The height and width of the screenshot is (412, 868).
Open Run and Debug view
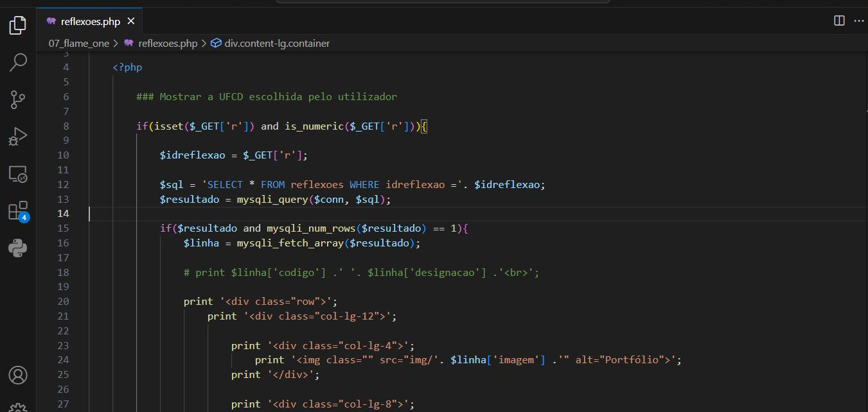coord(18,137)
